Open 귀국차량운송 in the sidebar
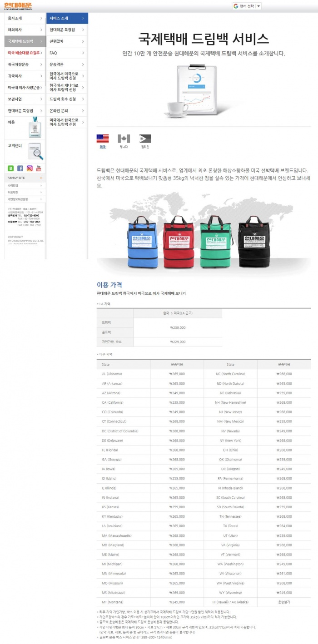This screenshot has width=318, height=644. (x=25, y=64)
